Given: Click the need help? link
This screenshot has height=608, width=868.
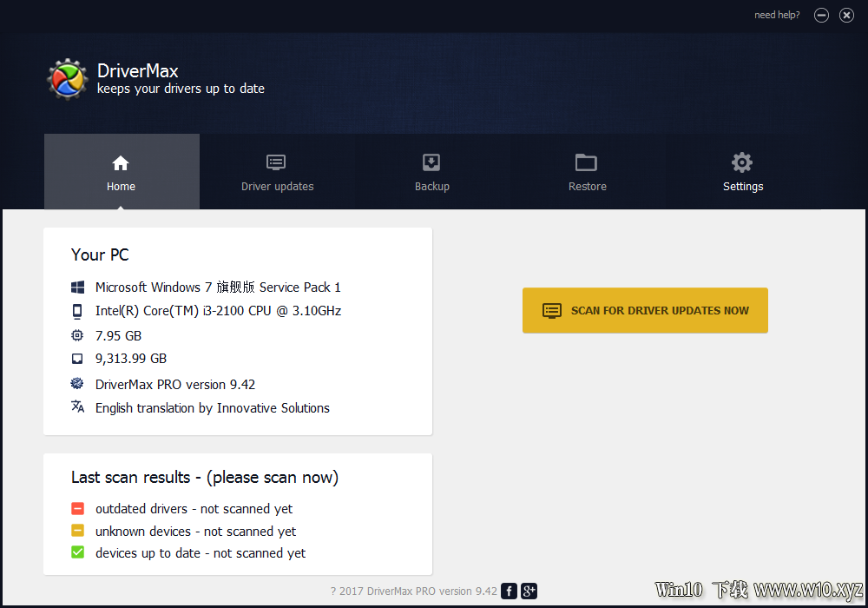Looking at the screenshot, I should tap(777, 15).
